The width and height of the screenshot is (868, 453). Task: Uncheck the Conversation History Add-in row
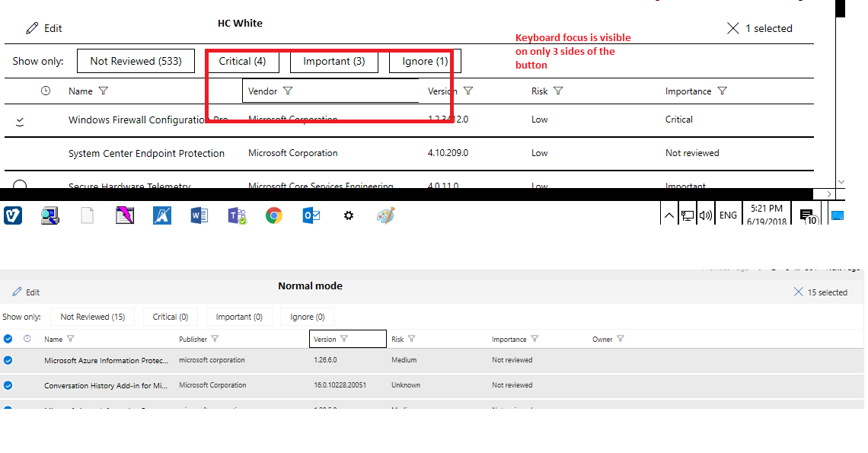(x=8, y=385)
